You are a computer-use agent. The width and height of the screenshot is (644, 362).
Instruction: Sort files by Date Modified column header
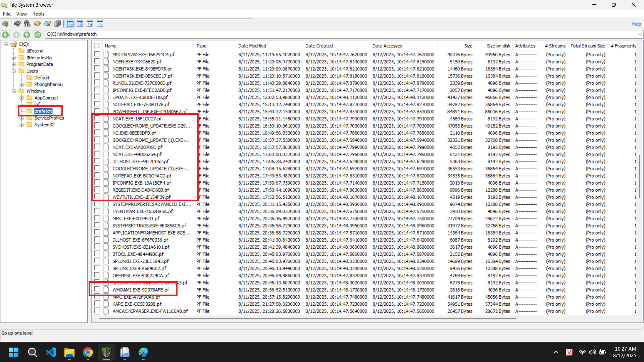pos(252,46)
